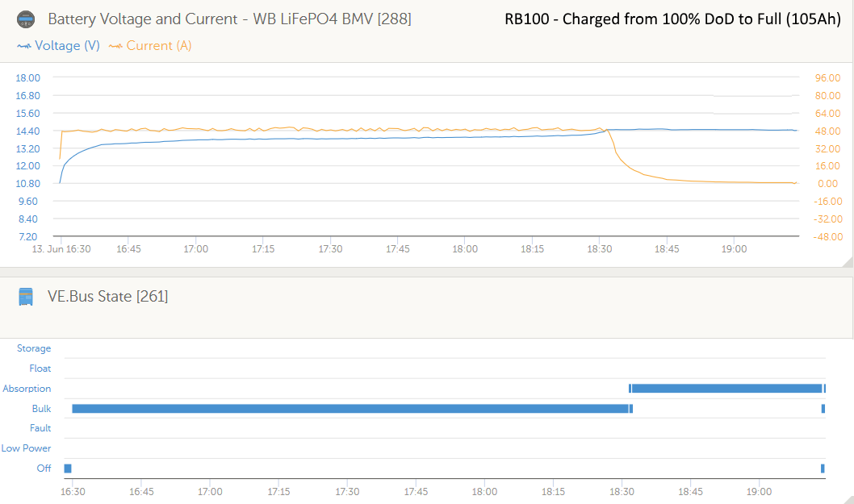This screenshot has width=854, height=504.
Task: Select the long Bulk state bar
Action: click(350, 409)
